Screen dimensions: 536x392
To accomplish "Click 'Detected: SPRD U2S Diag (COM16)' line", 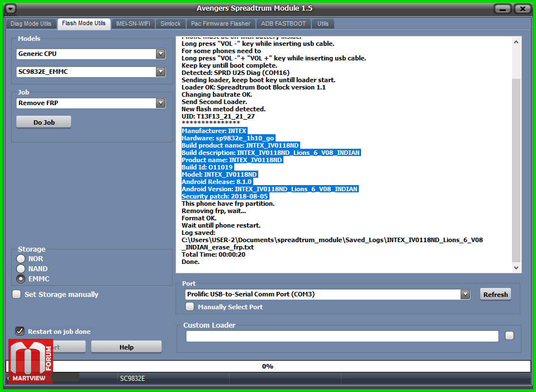I will [x=235, y=73].
